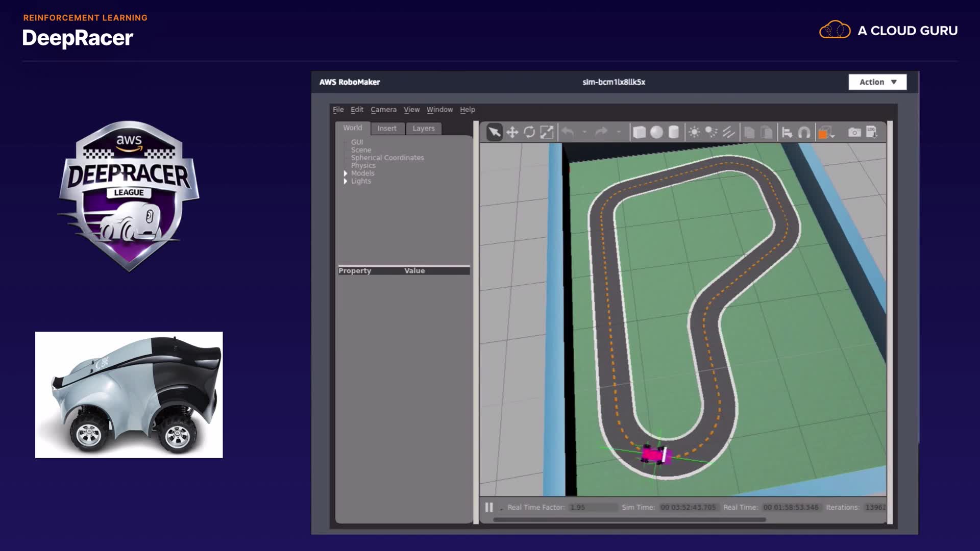
Task: Insert a sphere shape
Action: (656, 133)
